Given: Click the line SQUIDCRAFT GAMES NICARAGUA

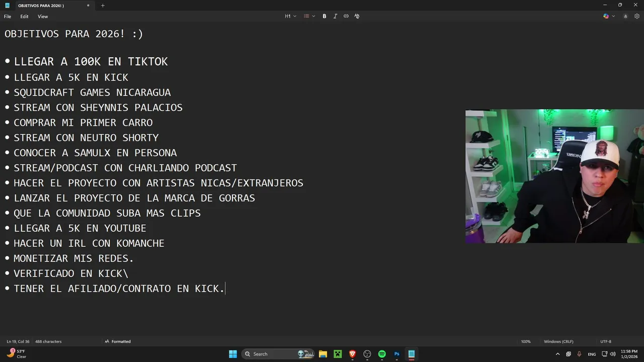Looking at the screenshot, I should click(x=92, y=93).
